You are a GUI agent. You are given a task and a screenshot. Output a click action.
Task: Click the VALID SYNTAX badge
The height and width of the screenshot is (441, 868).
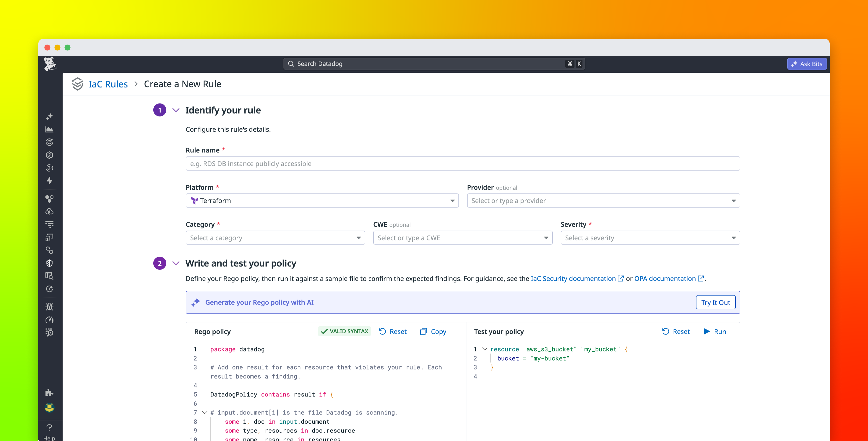(x=344, y=331)
